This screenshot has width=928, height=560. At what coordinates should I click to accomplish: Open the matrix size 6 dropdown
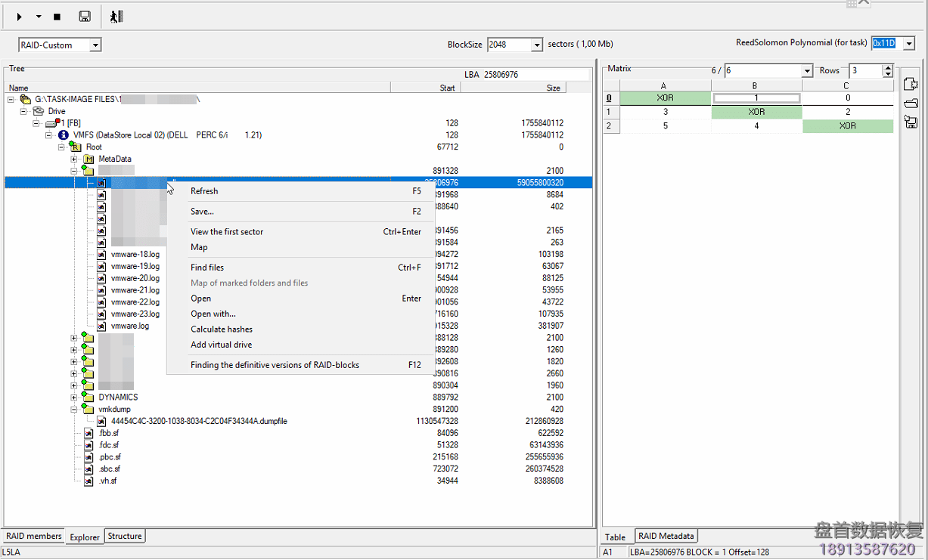click(807, 71)
